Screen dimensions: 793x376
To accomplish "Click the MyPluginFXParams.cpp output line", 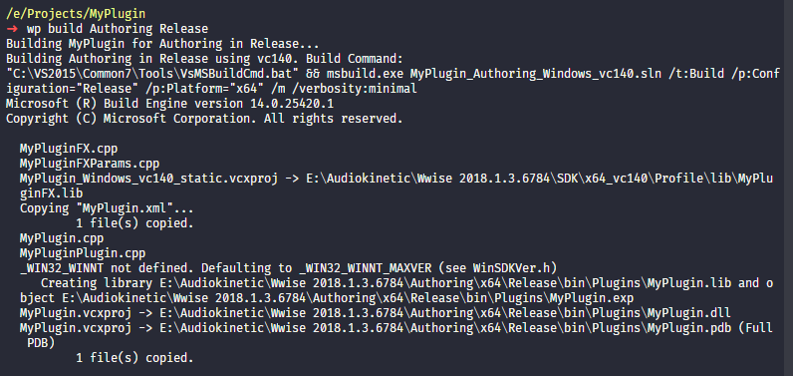I will [90, 163].
